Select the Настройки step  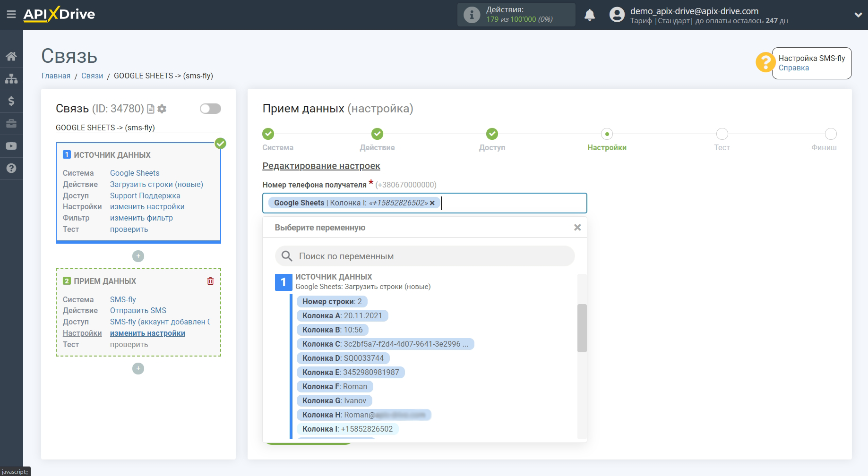pos(607,134)
